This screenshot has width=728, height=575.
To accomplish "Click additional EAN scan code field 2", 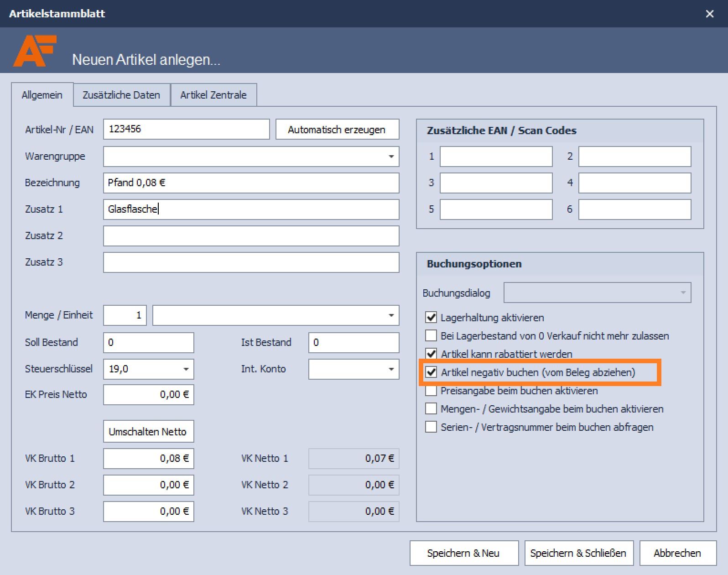I will pos(635,157).
